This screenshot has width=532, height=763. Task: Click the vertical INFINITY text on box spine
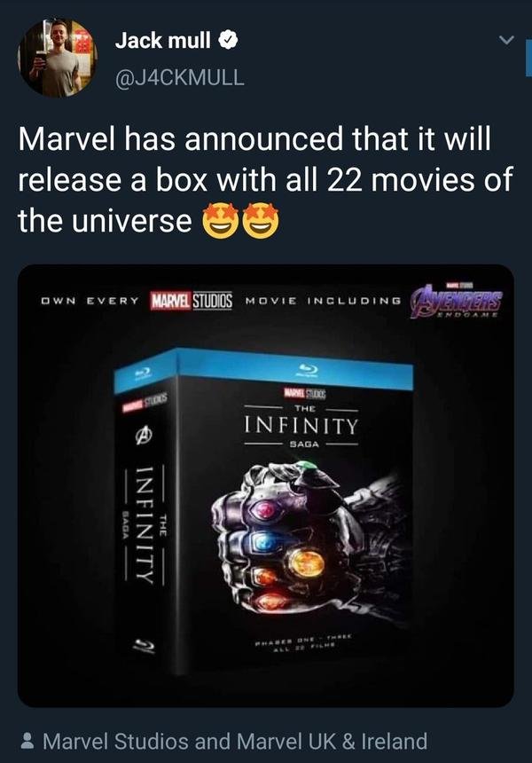click(x=145, y=524)
